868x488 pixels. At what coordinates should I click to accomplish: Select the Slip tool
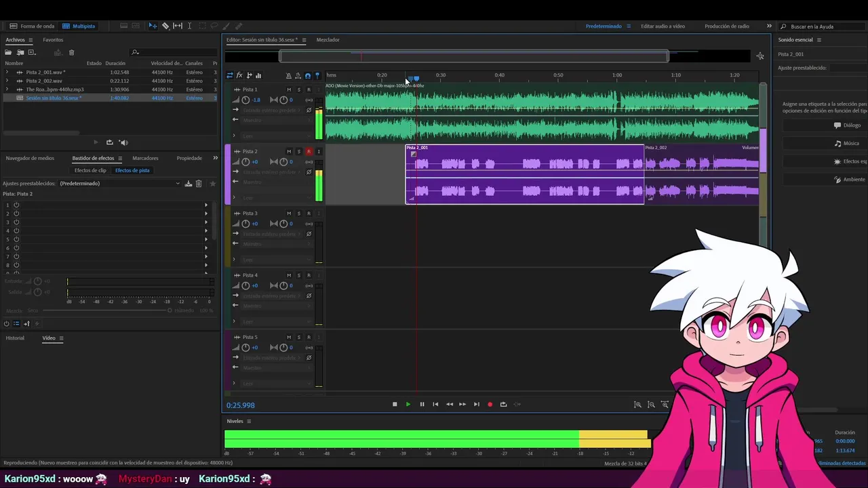(178, 26)
